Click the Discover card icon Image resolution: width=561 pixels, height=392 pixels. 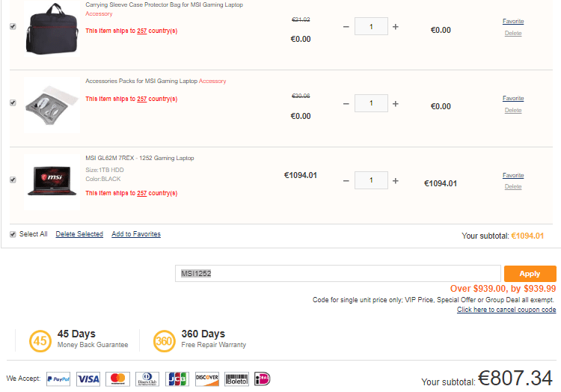[206, 379]
